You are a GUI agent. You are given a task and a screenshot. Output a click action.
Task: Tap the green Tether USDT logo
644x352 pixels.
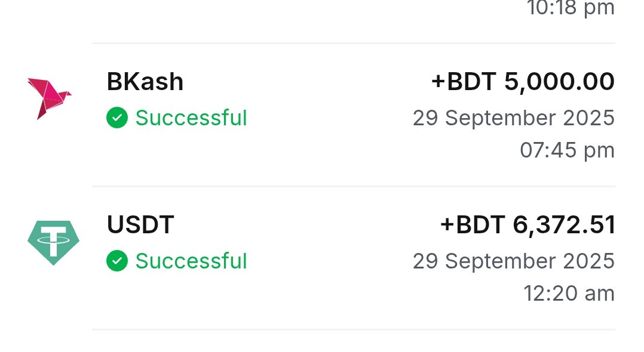click(53, 242)
